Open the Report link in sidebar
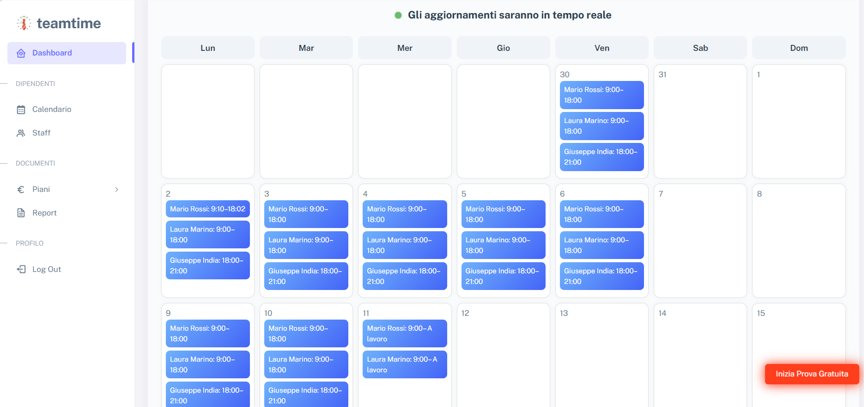 click(x=44, y=213)
